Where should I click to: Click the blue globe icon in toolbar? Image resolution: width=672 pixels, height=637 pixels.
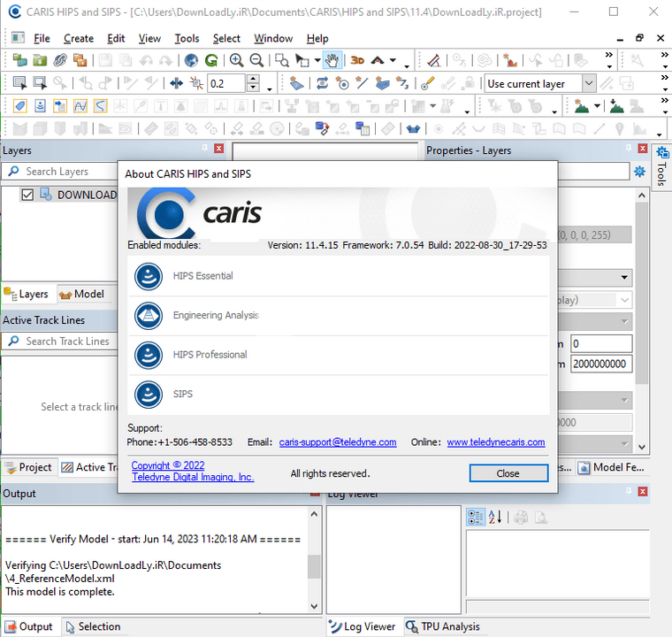coord(191,60)
